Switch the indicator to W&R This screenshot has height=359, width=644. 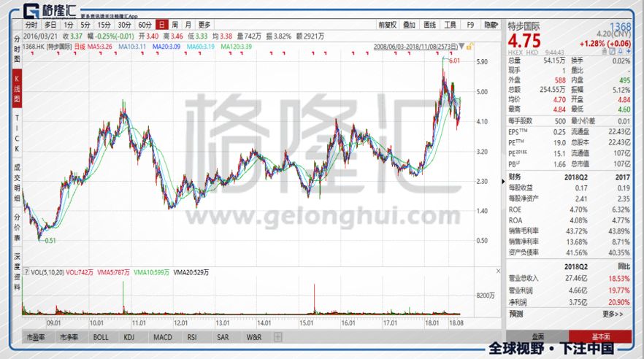pyautogui.click(x=254, y=337)
